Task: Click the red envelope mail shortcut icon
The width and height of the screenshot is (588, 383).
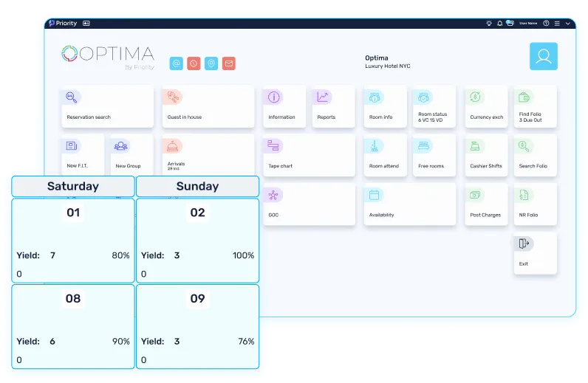Action: pyautogui.click(x=229, y=63)
